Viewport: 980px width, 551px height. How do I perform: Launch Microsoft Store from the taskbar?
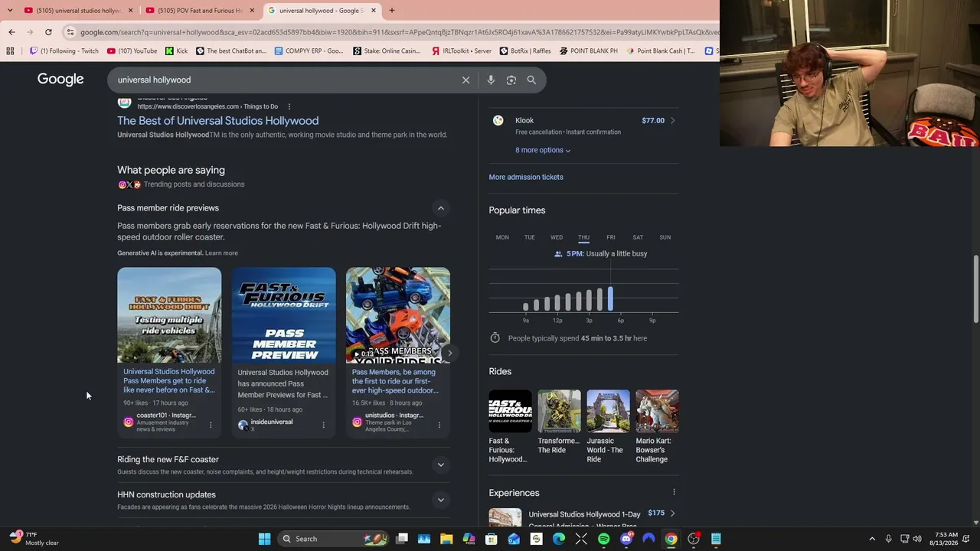point(492,539)
